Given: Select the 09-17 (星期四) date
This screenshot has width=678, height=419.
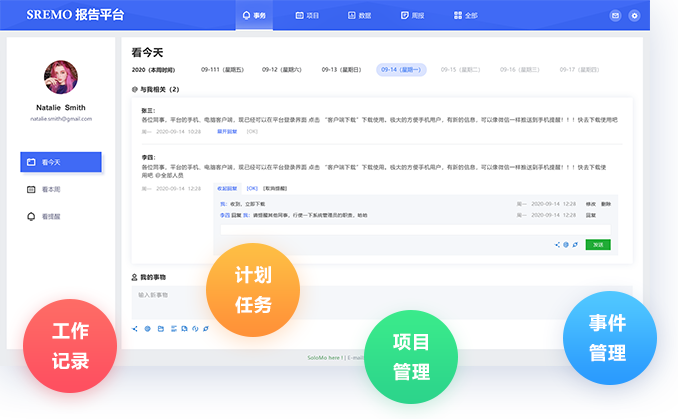Looking at the screenshot, I should pos(579,70).
